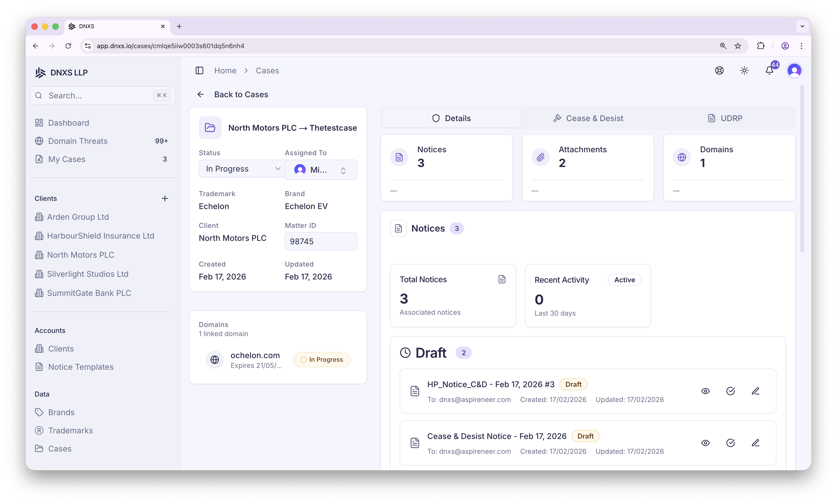This screenshot has width=837, height=504.
Task: Open the browser tab list chevron
Action: tap(802, 26)
